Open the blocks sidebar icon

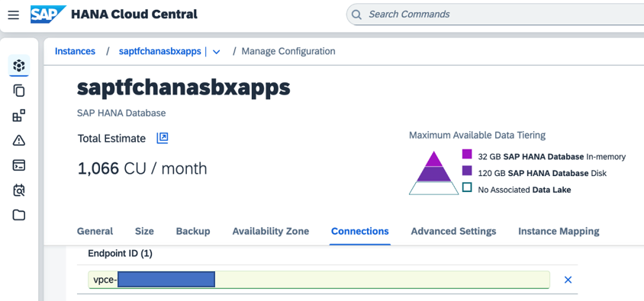pos(19,116)
